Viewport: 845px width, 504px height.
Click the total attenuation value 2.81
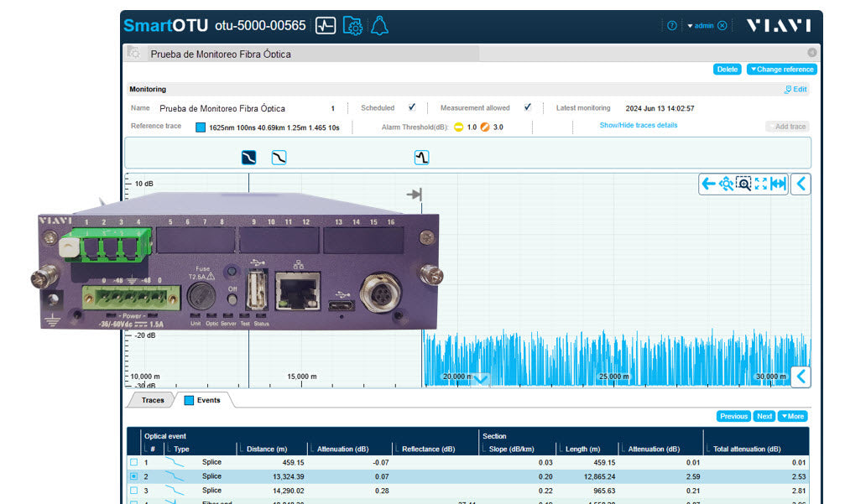click(799, 491)
